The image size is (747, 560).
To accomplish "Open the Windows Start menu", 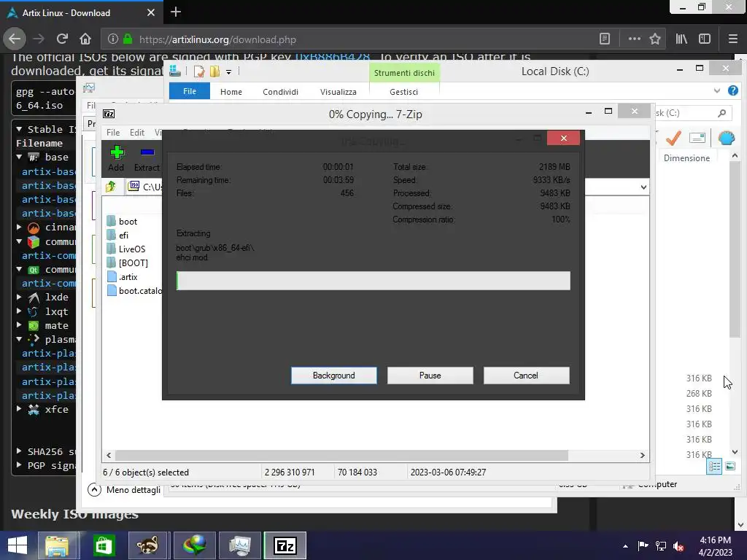I will [x=18, y=545].
